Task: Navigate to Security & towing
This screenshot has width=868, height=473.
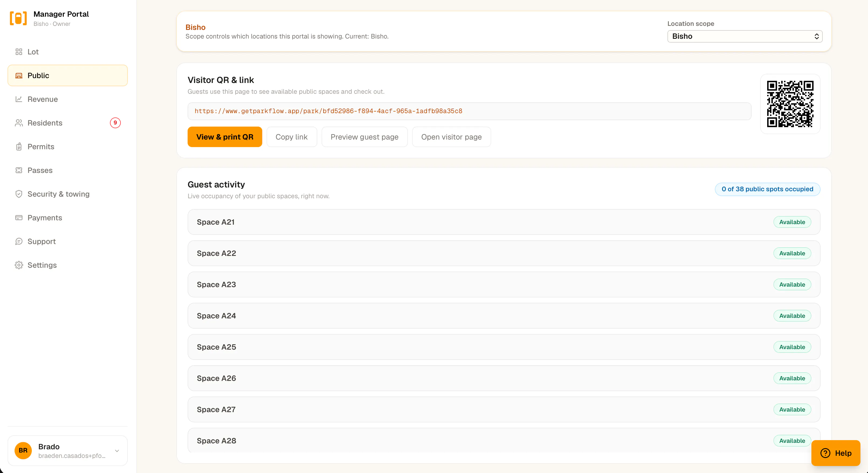Action: (x=67, y=194)
